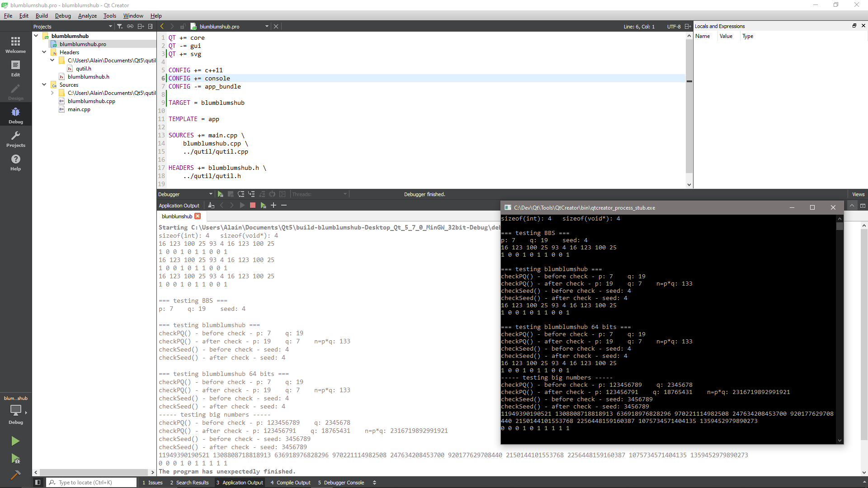
Task: Click the UTF-8 encoding label
Action: click(674, 27)
